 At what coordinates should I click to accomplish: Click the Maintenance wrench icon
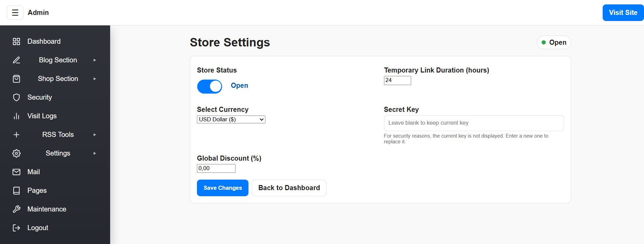point(16,209)
